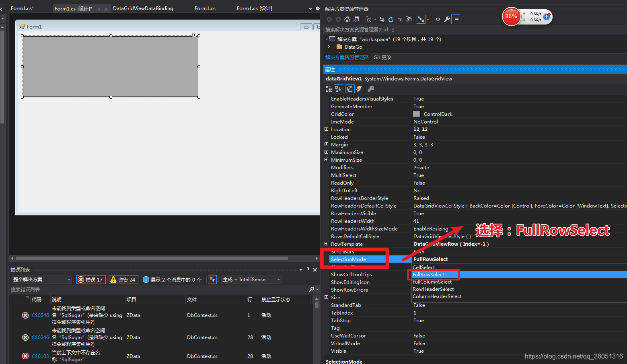Open the entire-solution scope dropdown

click(x=42, y=280)
